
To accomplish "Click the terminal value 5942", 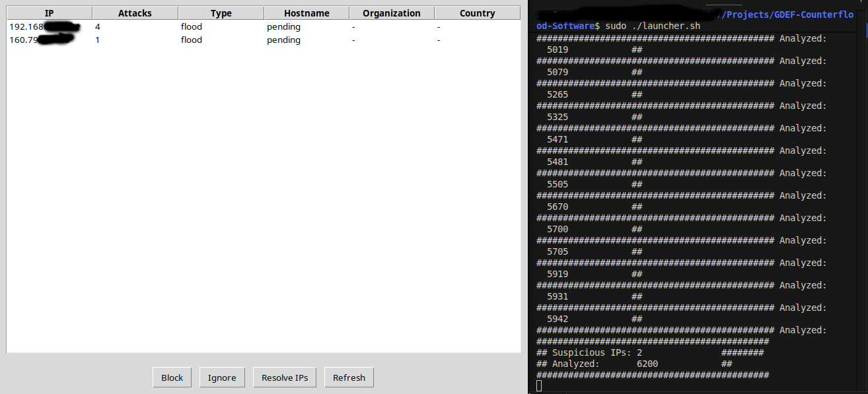I will click(x=558, y=319).
